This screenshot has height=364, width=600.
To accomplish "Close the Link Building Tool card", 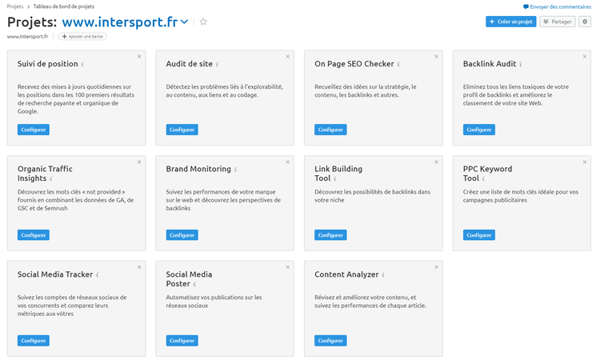I will (x=436, y=162).
